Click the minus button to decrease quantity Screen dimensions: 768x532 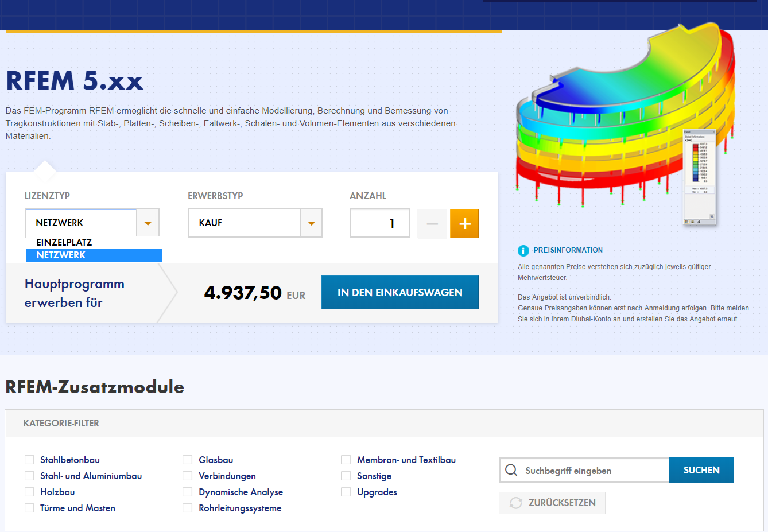click(432, 223)
